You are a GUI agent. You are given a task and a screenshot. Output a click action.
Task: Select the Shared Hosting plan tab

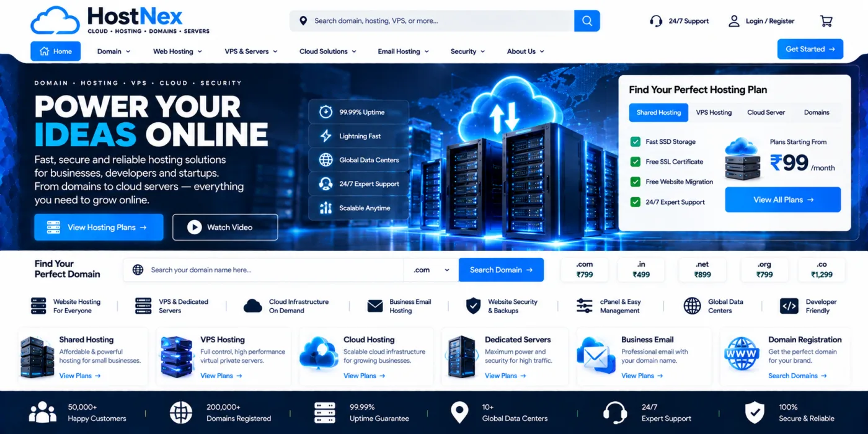658,112
